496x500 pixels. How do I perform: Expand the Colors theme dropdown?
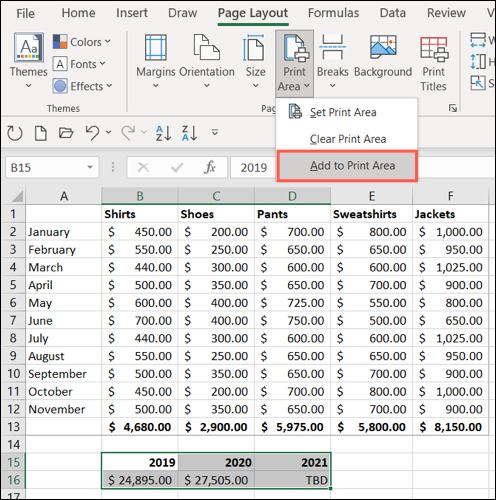coord(82,42)
